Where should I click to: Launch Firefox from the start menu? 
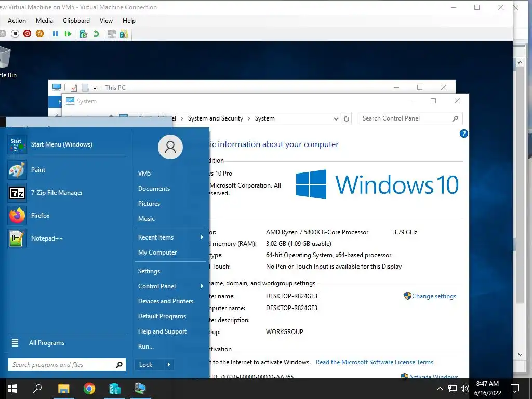(x=67, y=216)
